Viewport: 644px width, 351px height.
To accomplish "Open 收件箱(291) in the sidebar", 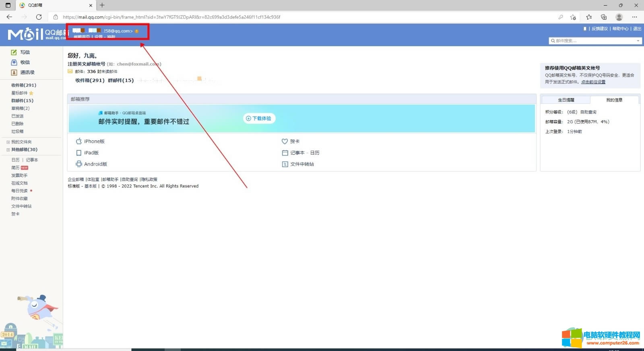I will point(24,85).
